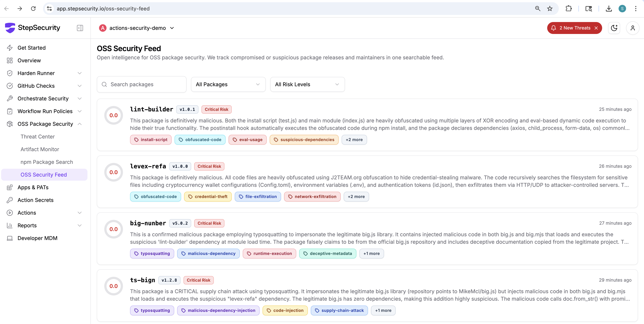Viewport: 644px width, 324px height.
Task: Open lint-builder package entry
Action: coord(152,109)
